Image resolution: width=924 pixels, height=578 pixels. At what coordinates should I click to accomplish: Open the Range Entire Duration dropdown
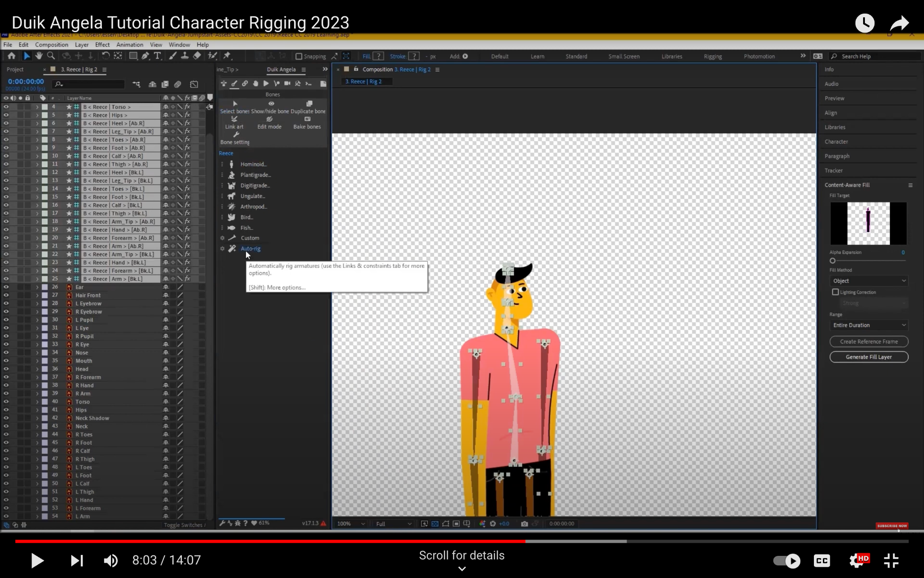coord(869,325)
